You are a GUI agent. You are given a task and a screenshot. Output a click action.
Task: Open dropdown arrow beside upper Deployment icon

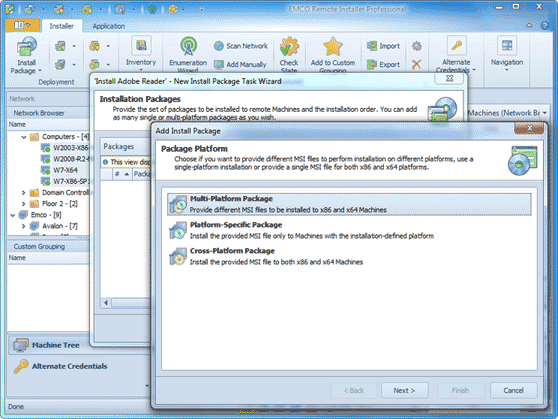74,46
